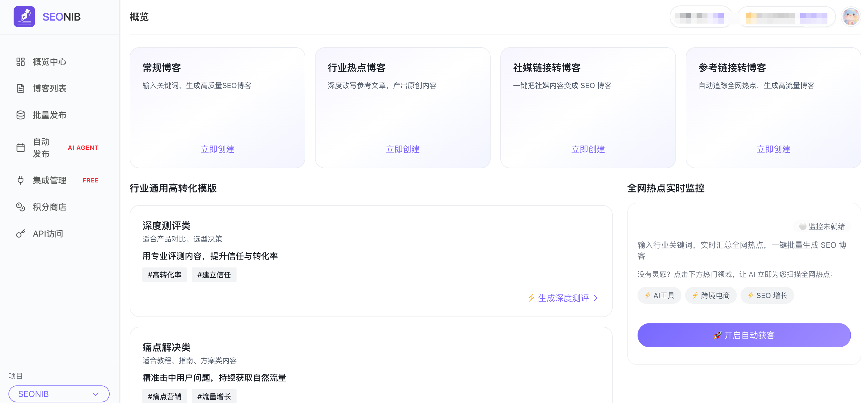
Task: Click the 开启自动获客 button
Action: [744, 335]
